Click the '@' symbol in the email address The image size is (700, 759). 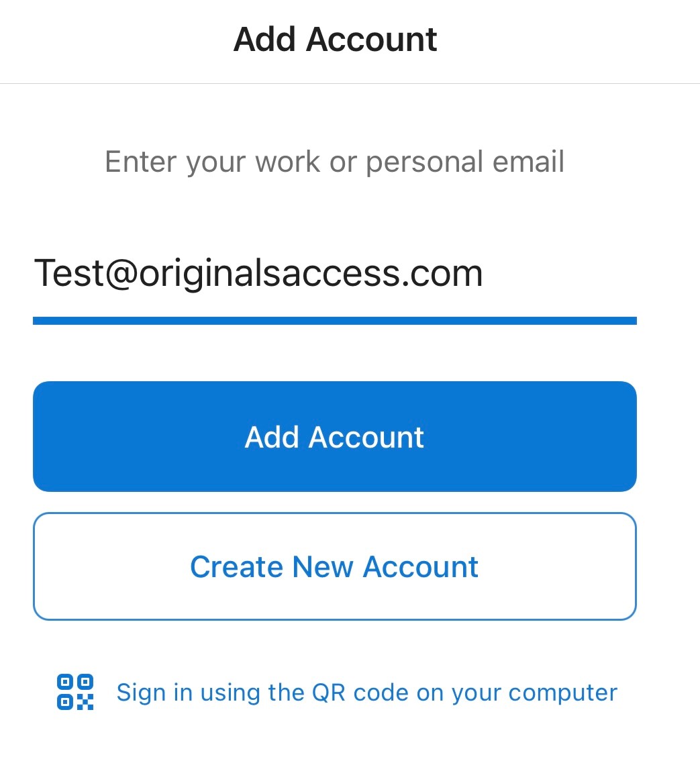[121, 274]
